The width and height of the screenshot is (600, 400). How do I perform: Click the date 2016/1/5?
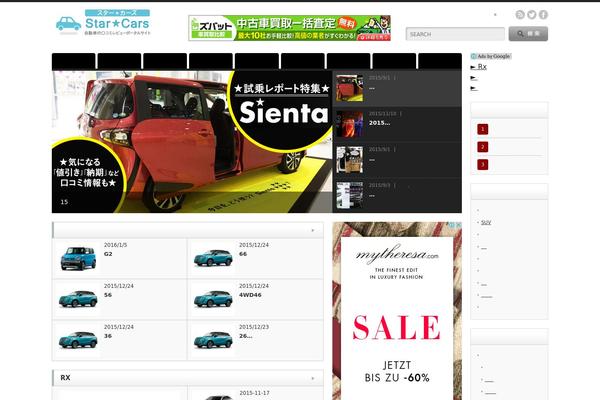click(x=116, y=245)
